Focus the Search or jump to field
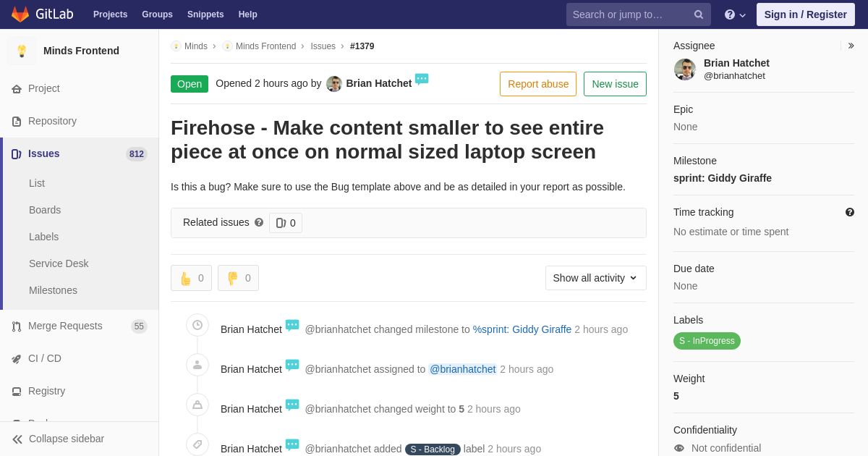The image size is (868, 456). tap(638, 14)
